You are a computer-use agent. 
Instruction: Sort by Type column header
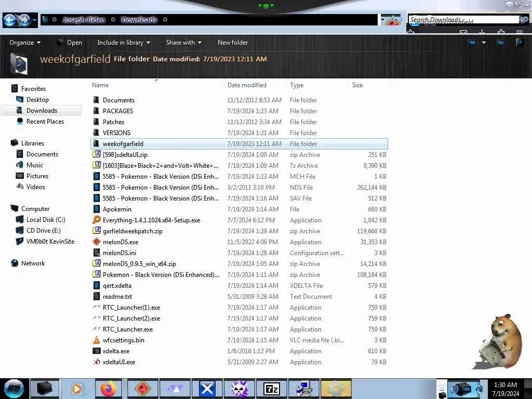click(x=297, y=85)
